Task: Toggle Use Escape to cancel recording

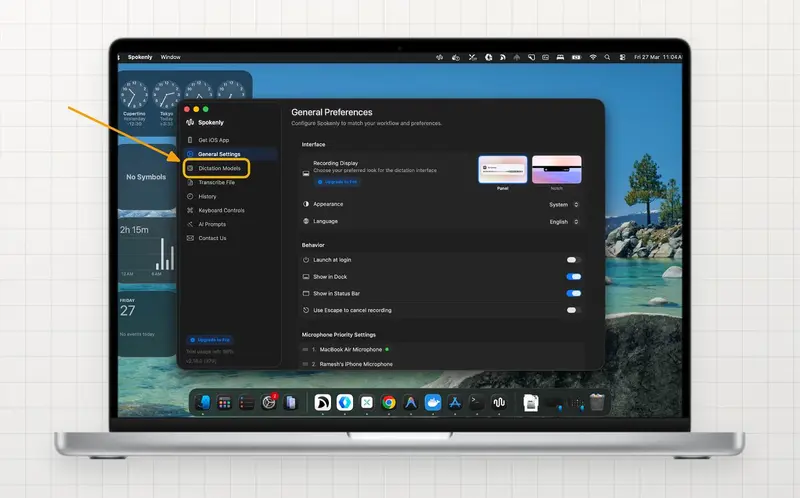Action: (x=573, y=310)
